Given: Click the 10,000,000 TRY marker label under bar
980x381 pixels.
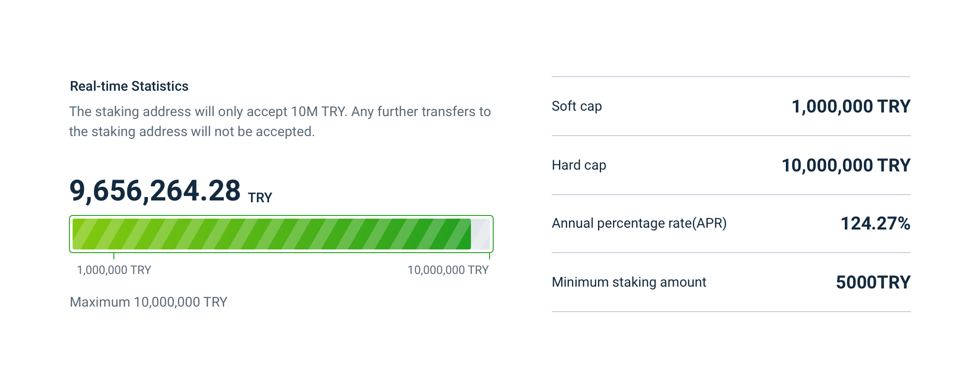Looking at the screenshot, I should point(448,270).
